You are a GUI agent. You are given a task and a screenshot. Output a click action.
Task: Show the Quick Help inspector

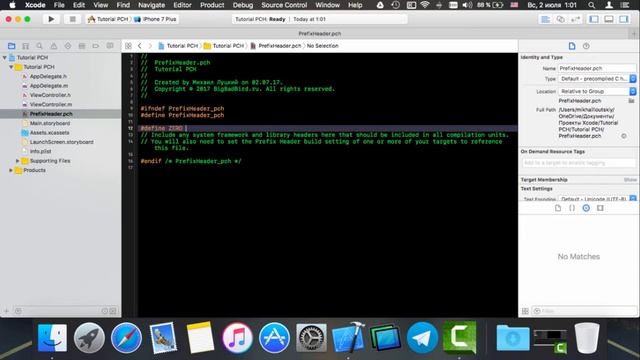(x=586, y=46)
